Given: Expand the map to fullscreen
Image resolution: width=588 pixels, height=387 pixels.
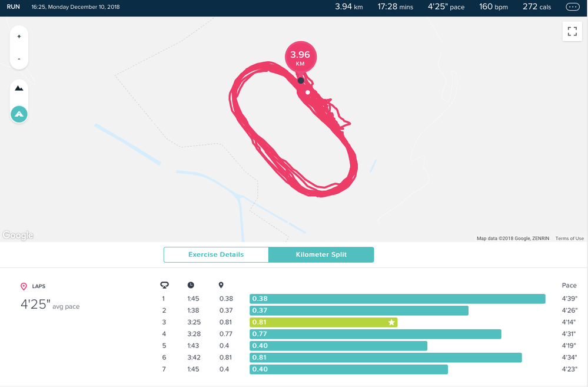Looking at the screenshot, I should tap(572, 32).
